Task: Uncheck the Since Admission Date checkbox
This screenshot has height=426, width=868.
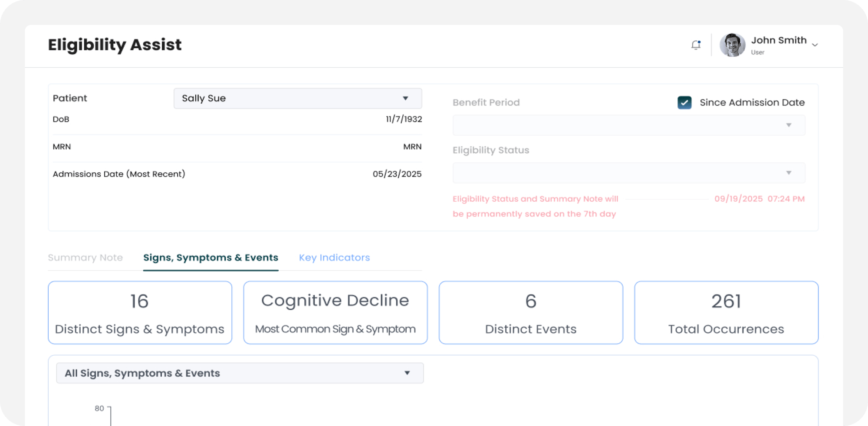Action: pos(684,102)
